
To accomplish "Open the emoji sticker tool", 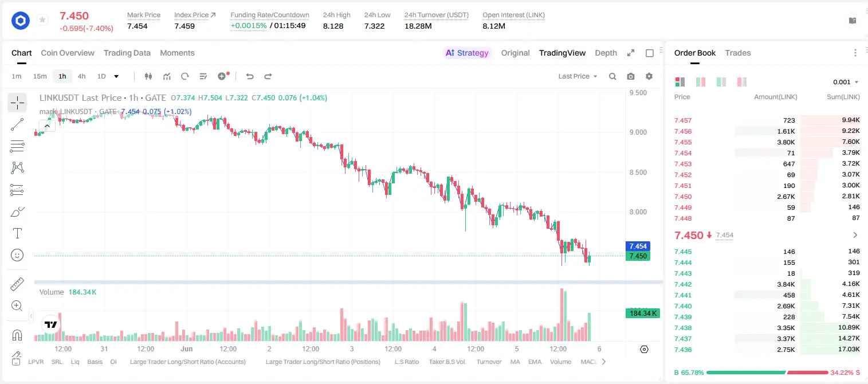I will point(17,255).
